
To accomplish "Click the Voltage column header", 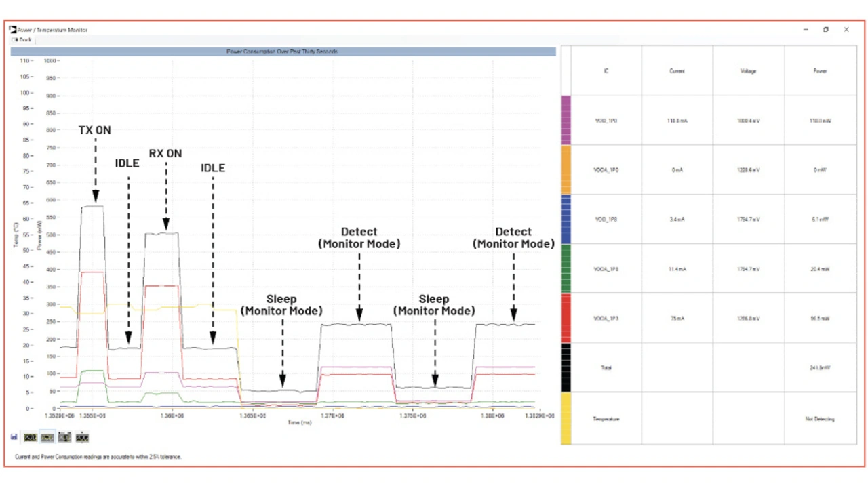I will point(748,71).
